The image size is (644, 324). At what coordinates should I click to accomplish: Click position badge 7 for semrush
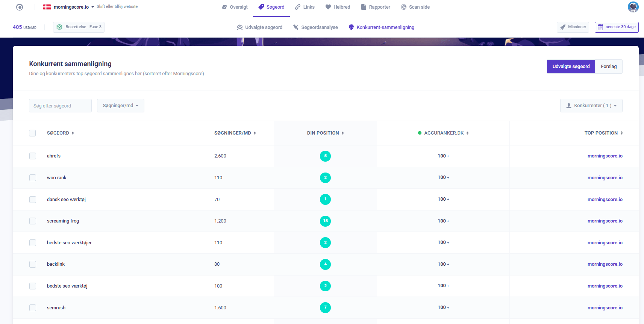click(325, 307)
